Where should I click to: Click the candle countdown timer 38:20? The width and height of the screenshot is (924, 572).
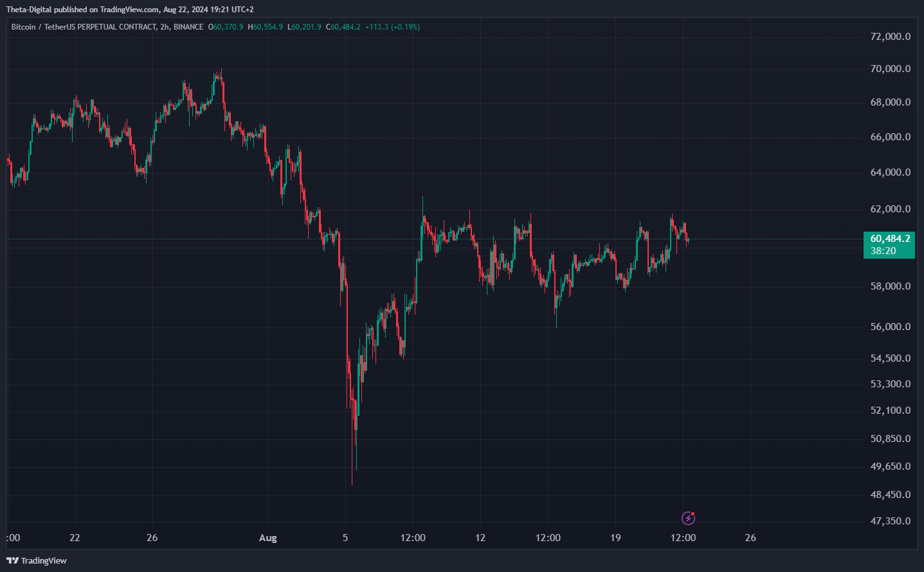pyautogui.click(x=883, y=251)
